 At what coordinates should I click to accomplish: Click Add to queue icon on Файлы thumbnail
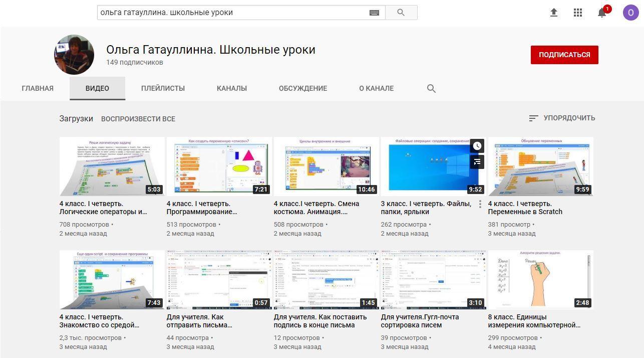(x=477, y=162)
